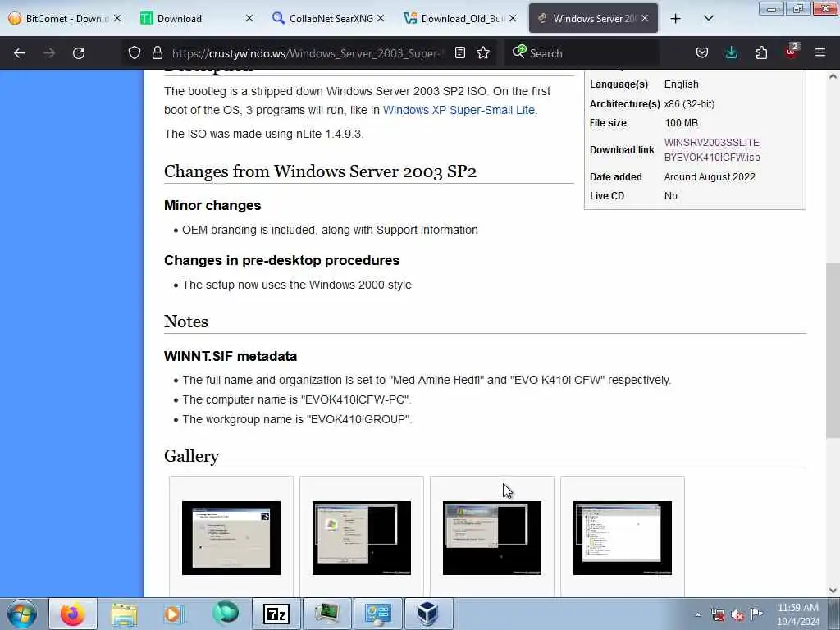Close the Windows Server 2003 tab
The width and height of the screenshot is (840, 630).
coord(645,19)
